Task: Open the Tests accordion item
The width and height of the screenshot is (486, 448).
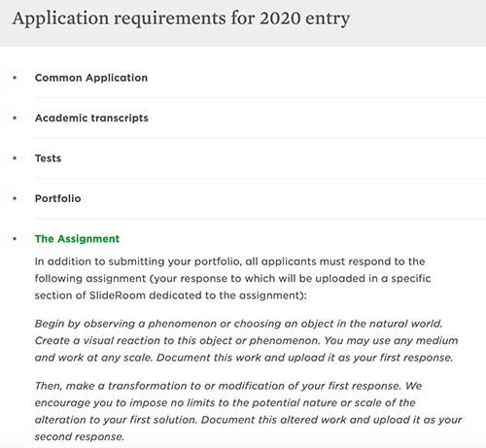Action: coord(48,158)
